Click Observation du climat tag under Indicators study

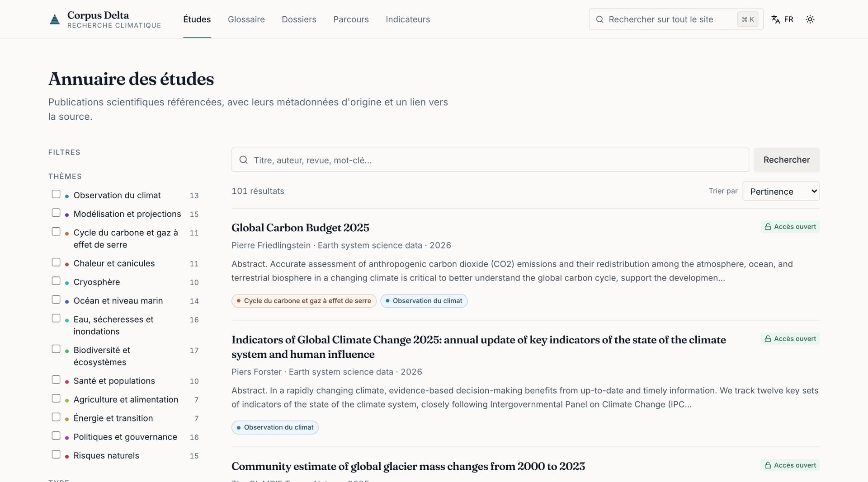point(275,427)
